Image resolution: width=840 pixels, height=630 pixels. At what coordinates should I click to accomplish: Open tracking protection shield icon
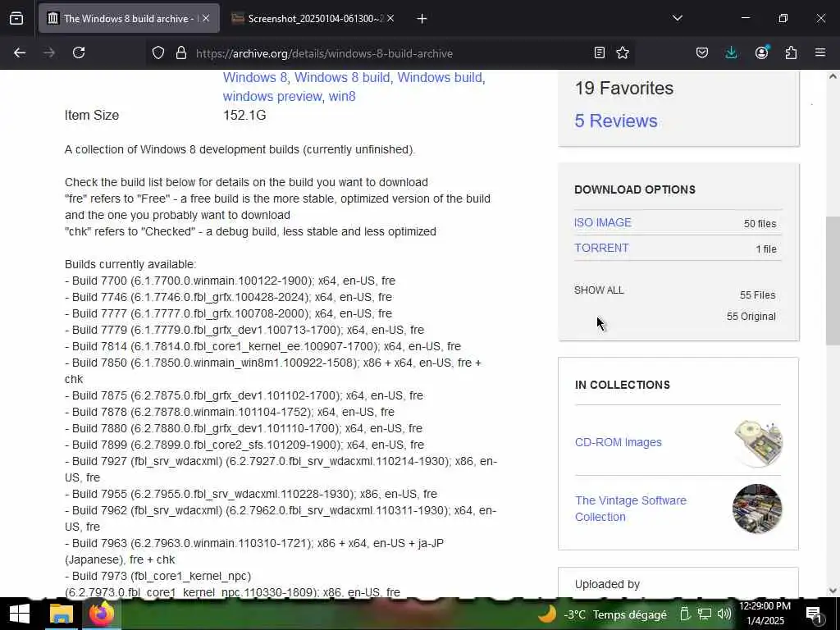[x=158, y=52]
